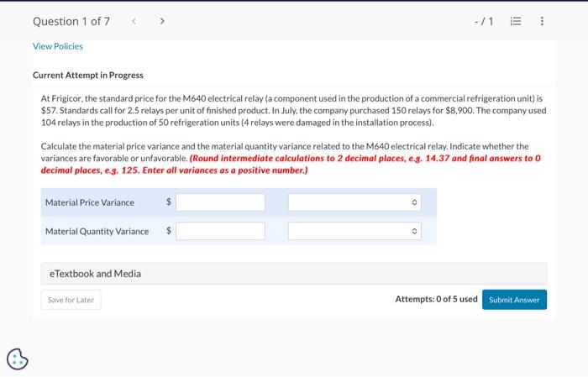Image resolution: width=588 pixels, height=377 pixels.
Task: Select the 'Current Attempt in Progress' heading
Action: coord(87,75)
